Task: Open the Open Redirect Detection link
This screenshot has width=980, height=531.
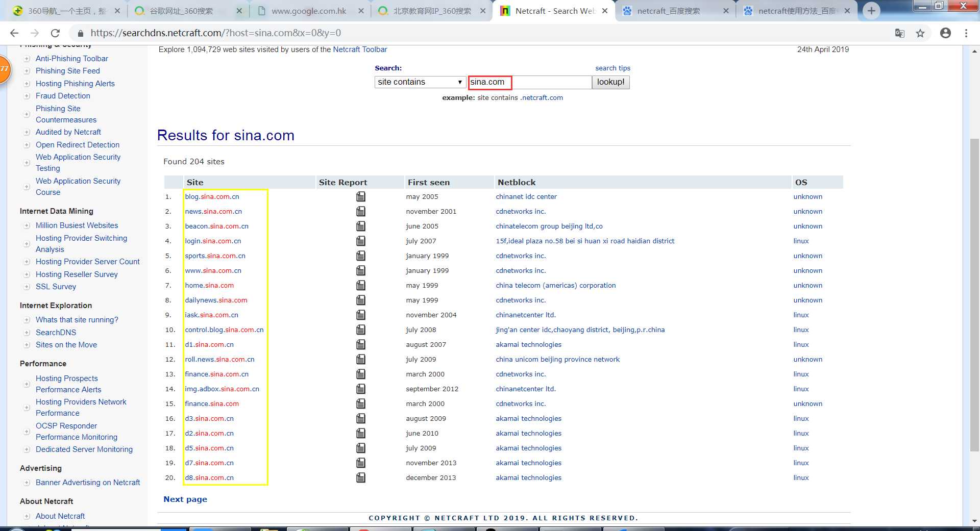Action: [x=78, y=145]
